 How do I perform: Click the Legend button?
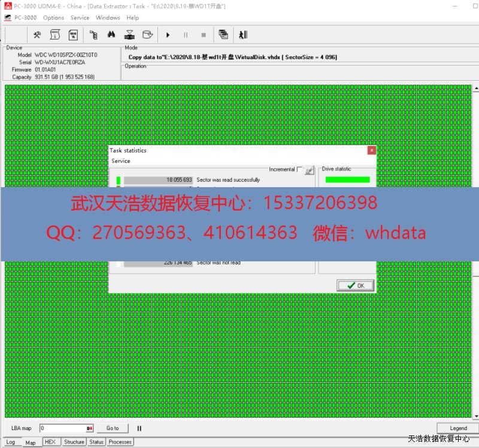(458, 428)
